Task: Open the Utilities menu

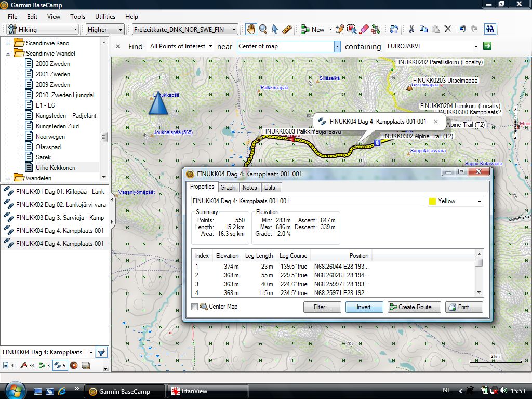Action: pos(105,17)
